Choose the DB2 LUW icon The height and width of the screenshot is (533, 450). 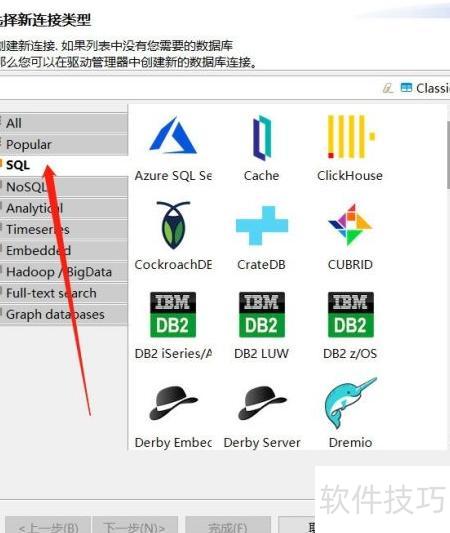262,314
